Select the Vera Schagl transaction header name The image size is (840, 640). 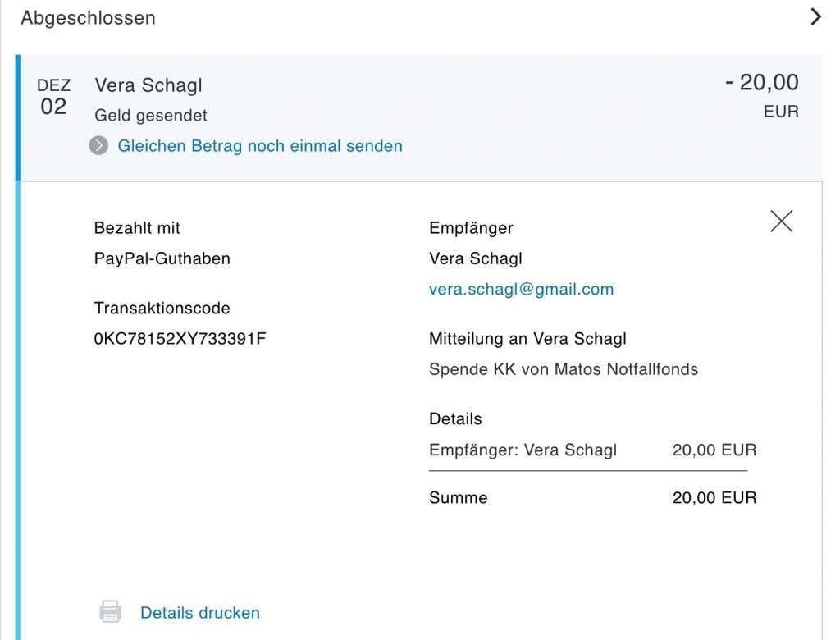click(x=148, y=85)
